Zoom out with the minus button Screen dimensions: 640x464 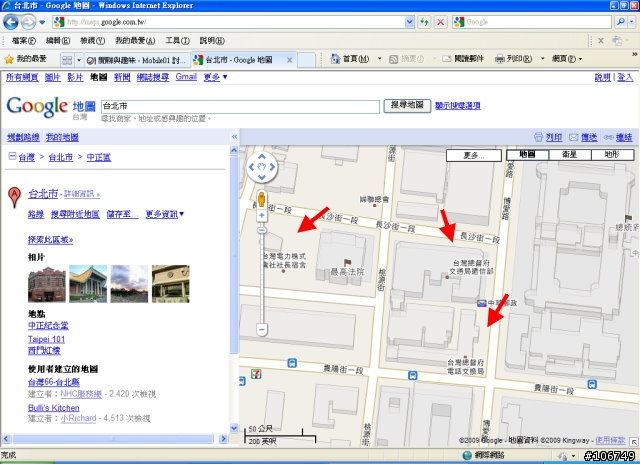coord(262,329)
